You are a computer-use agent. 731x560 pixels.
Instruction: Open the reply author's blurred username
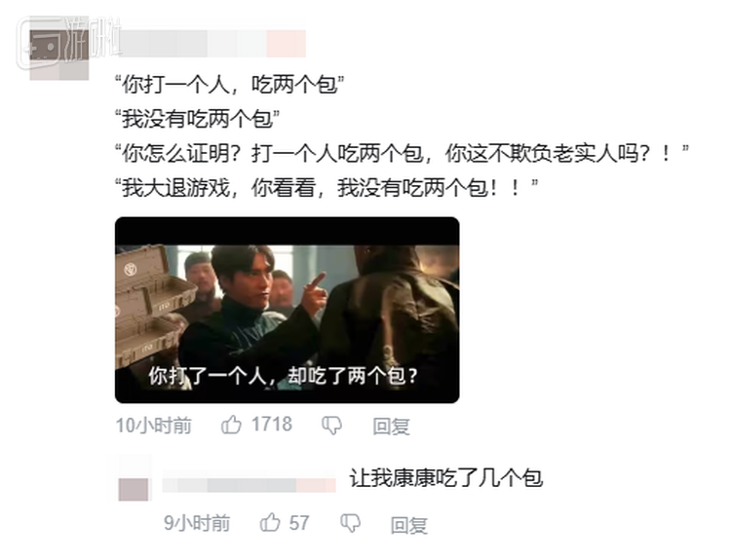[249, 485]
